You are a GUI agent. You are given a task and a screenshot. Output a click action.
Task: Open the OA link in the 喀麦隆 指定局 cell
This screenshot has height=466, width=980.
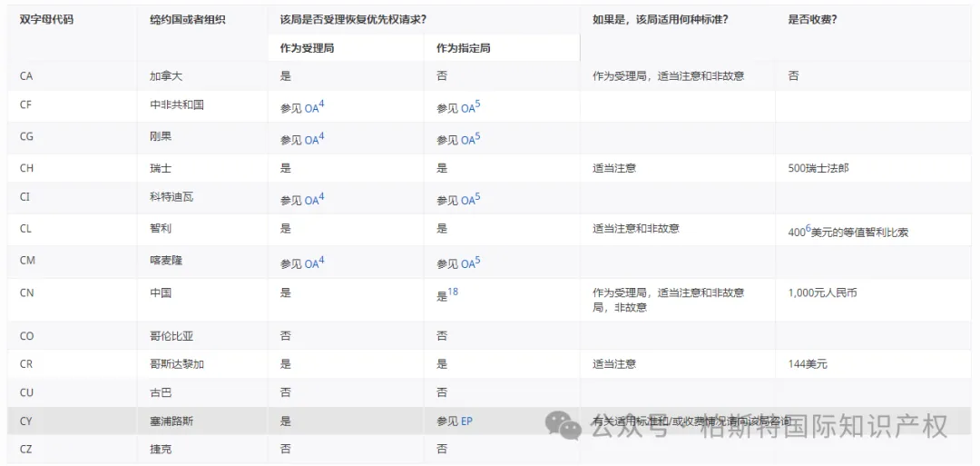(x=467, y=264)
